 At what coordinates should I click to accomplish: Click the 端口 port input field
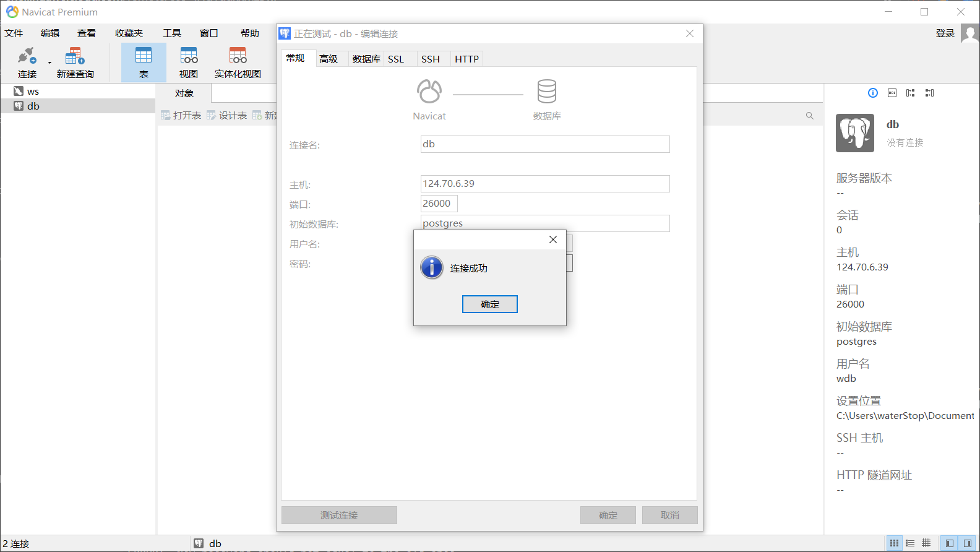(439, 204)
